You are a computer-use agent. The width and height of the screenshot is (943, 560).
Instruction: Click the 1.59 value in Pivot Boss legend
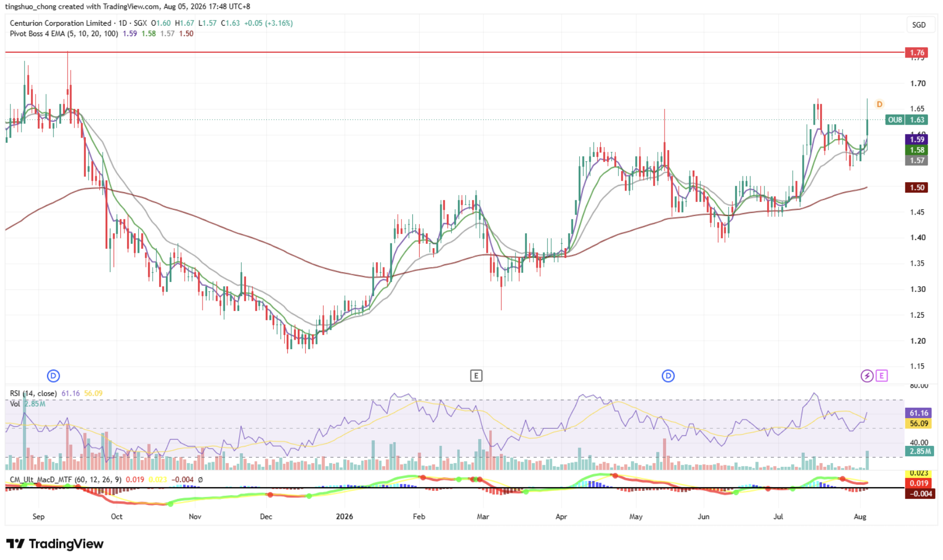tap(130, 33)
